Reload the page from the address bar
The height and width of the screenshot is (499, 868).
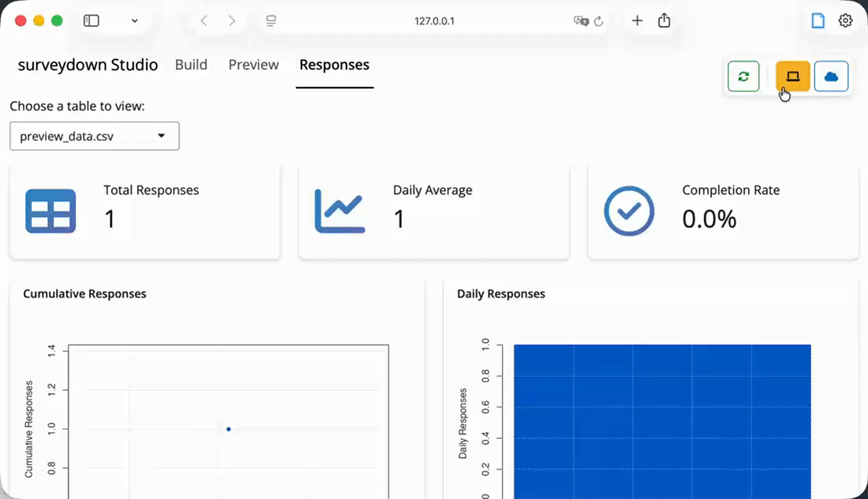(x=599, y=21)
